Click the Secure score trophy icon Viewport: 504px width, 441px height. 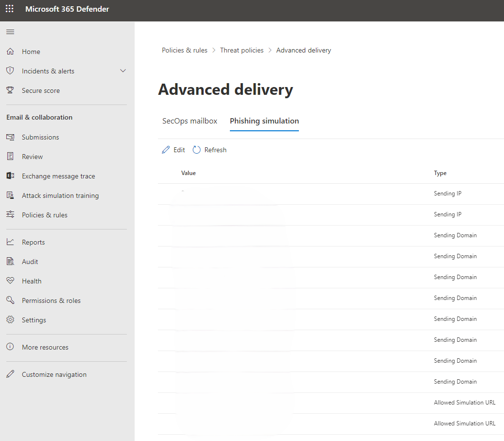point(10,90)
